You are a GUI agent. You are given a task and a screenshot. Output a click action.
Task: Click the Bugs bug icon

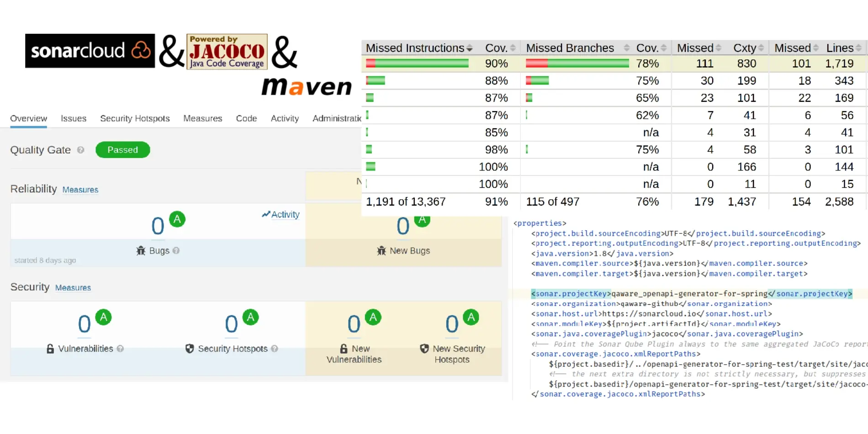tap(141, 250)
